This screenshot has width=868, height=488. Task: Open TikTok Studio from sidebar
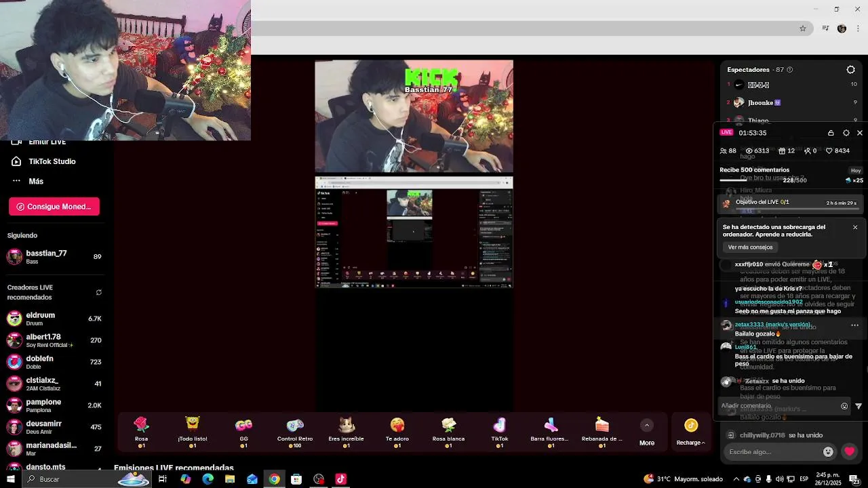click(45, 161)
